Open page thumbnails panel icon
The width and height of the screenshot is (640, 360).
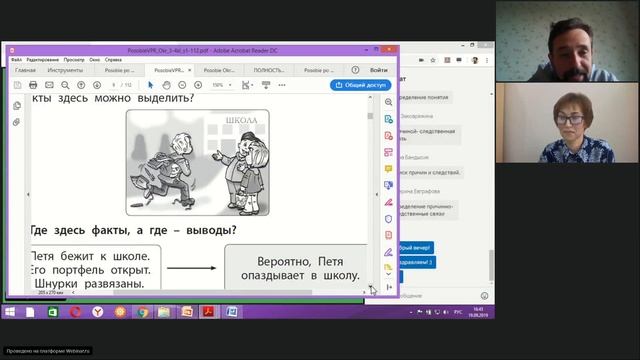tap(17, 106)
